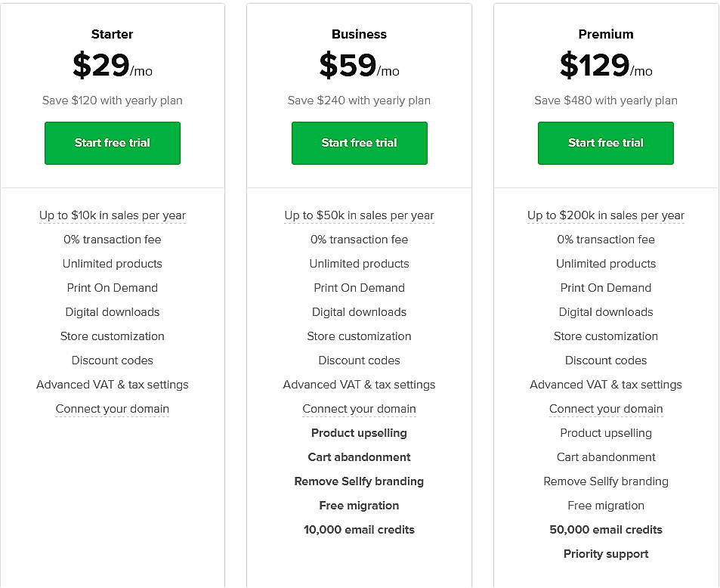Open the Up to $200k in sales link
Screen dimensions: 720x588
click(605, 215)
